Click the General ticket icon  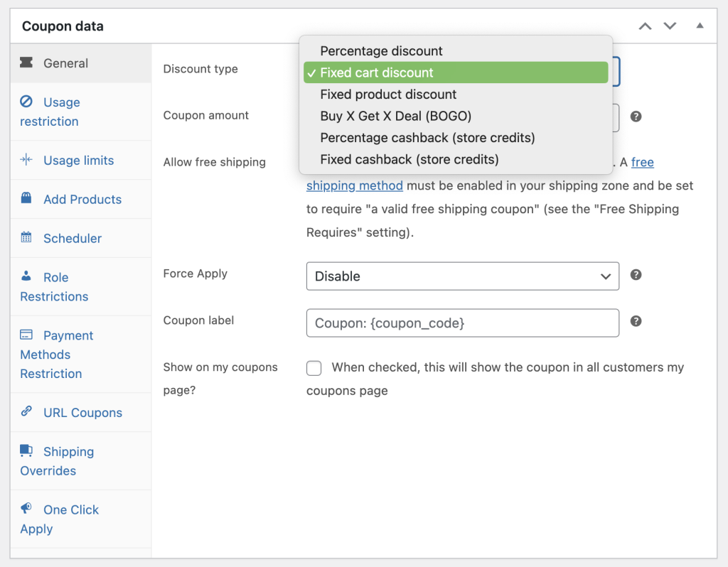coord(26,63)
